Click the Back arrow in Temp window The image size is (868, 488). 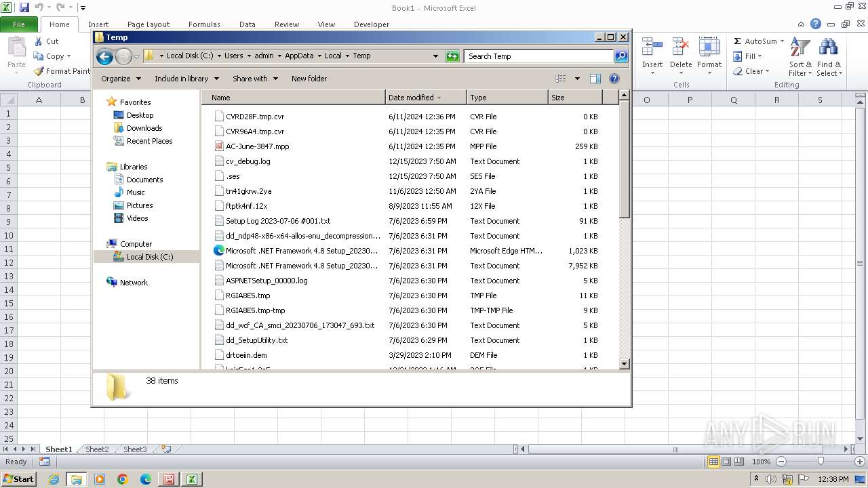(x=104, y=56)
